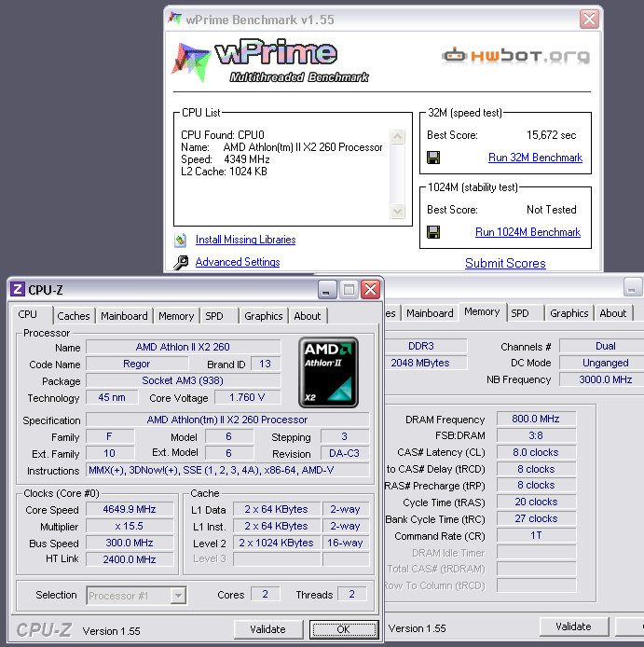Click HT Link value 2400.0 MHz
Viewport: 644px width, 647px height.
click(130, 559)
